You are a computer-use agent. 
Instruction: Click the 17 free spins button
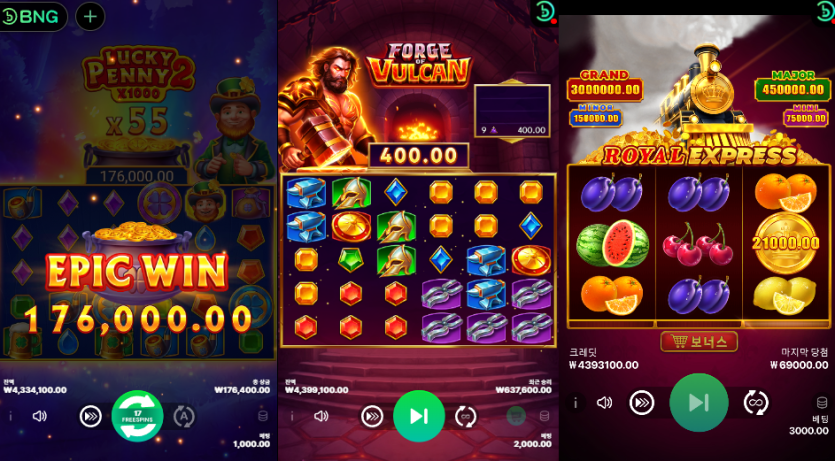point(137,416)
